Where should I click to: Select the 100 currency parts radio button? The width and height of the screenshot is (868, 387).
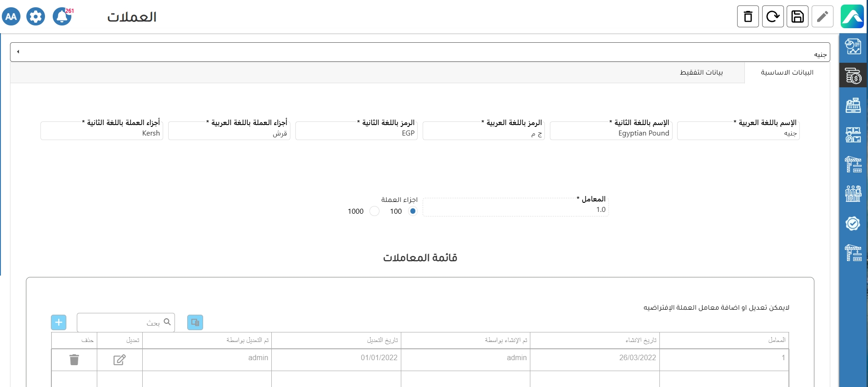click(x=413, y=211)
